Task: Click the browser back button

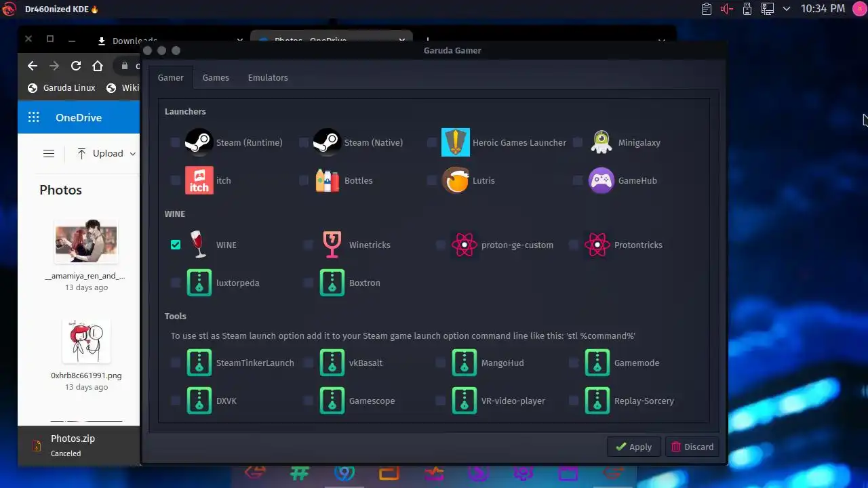Action: click(x=33, y=66)
